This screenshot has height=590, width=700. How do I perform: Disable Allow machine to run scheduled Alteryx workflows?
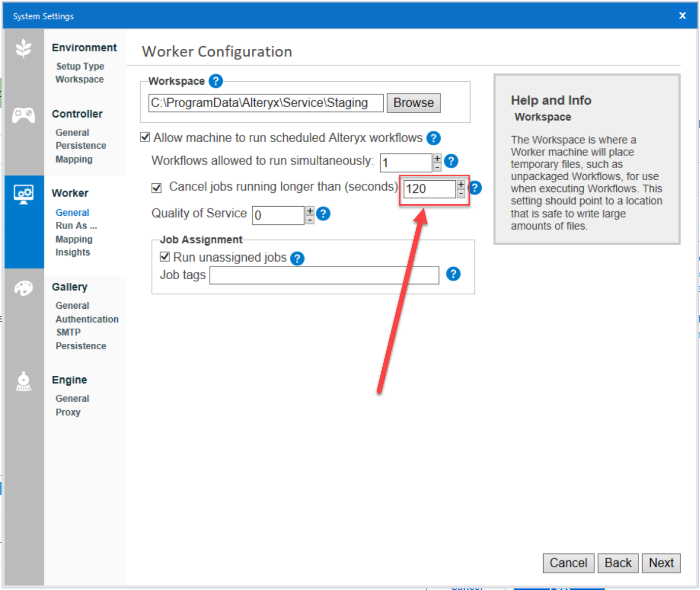pyautogui.click(x=145, y=137)
